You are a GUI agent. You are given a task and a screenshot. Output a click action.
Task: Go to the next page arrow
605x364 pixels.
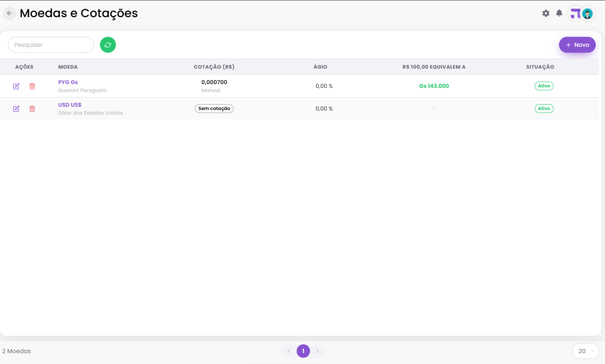pos(318,351)
